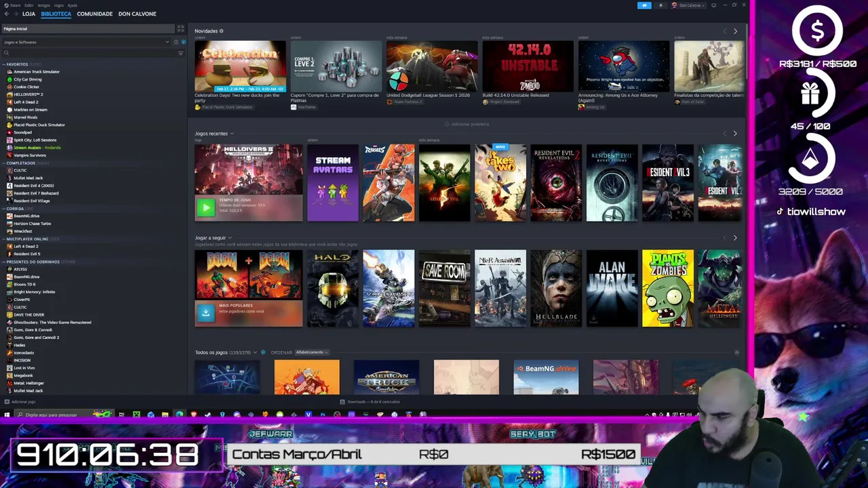Toggle the ready-to-play filter icon
This screenshot has height=488, width=868.
coord(183,42)
